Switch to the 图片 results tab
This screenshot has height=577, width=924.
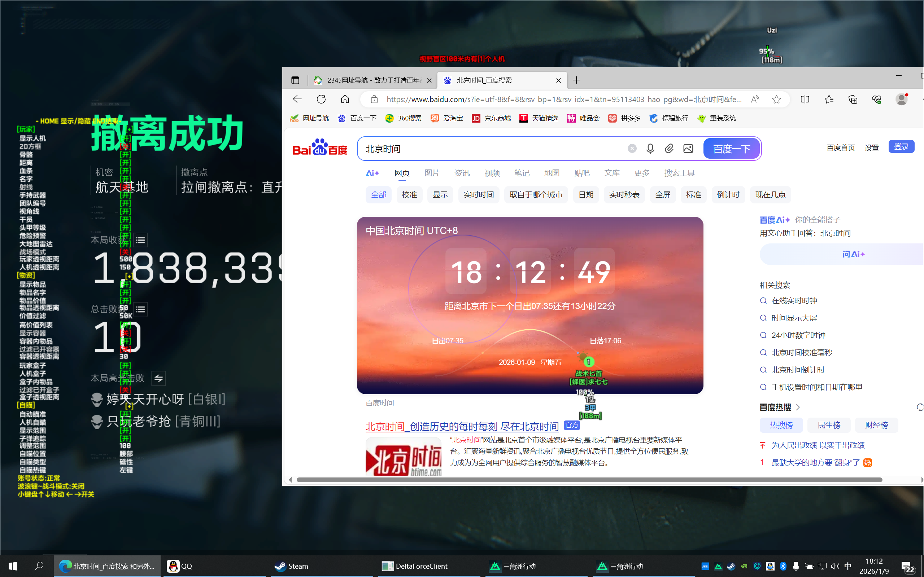point(431,173)
